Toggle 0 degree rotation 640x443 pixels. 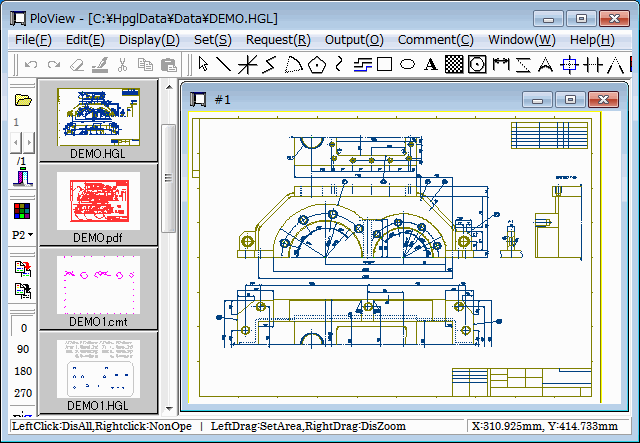pyautogui.click(x=23, y=328)
